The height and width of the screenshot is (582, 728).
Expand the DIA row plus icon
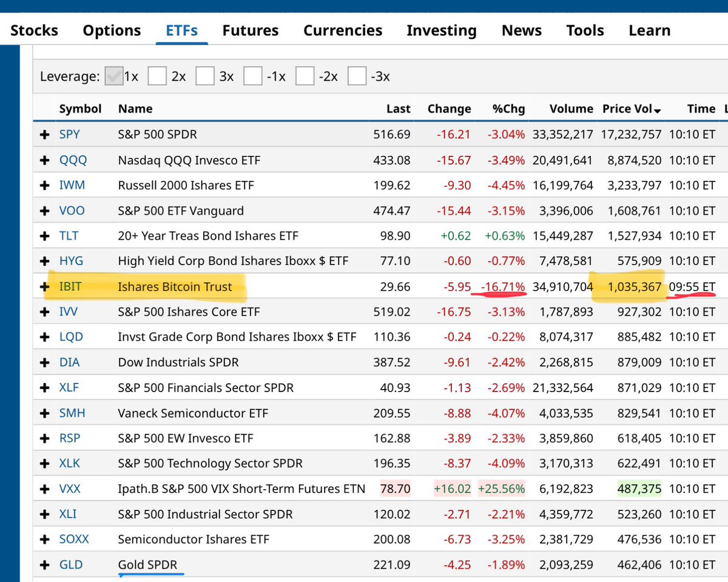(44, 362)
